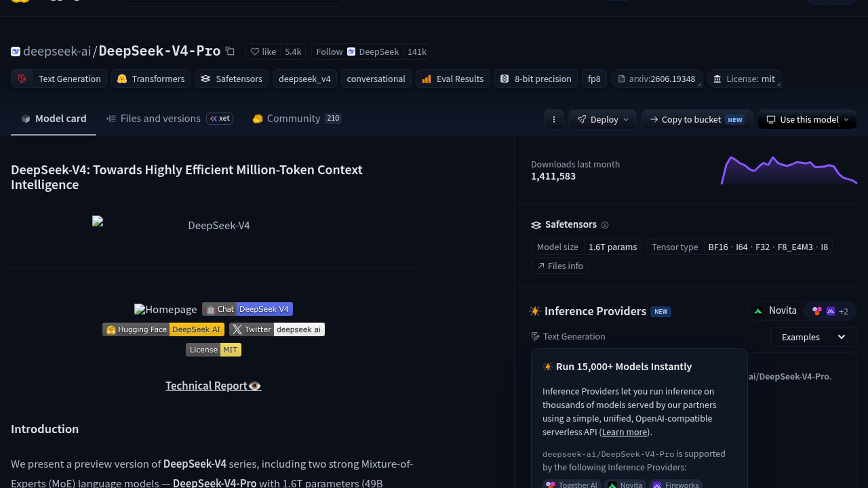Screen dimensions: 868x488
Task: Copy model name to clipboard icon
Action: tap(230, 51)
